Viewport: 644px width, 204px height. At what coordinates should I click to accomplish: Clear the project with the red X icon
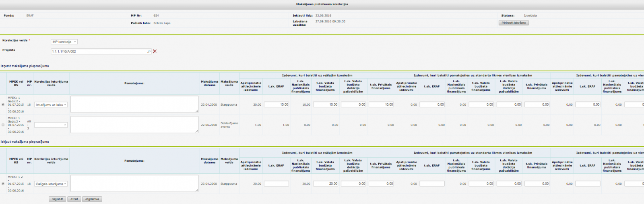pyautogui.click(x=155, y=52)
